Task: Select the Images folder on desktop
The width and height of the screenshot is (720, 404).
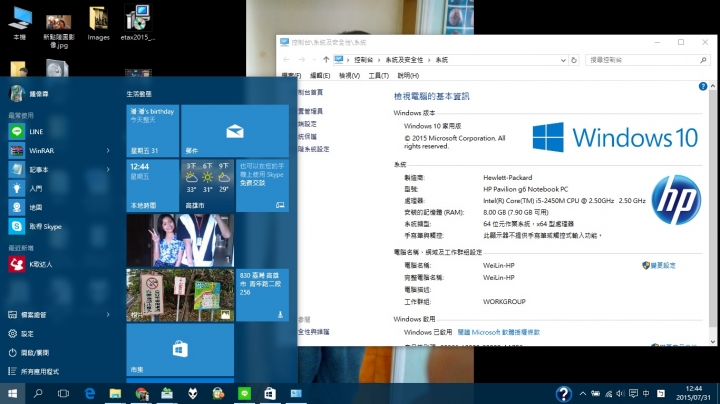Action: tap(98, 23)
